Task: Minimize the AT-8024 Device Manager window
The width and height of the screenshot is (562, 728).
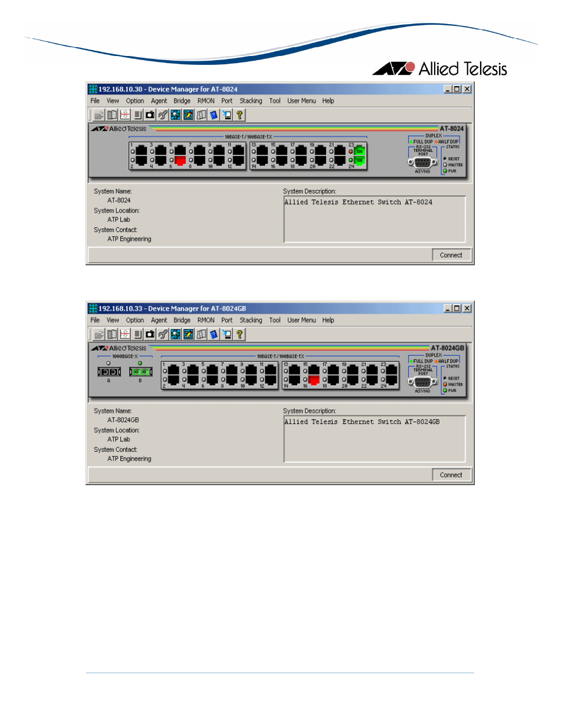Action: tap(448, 89)
